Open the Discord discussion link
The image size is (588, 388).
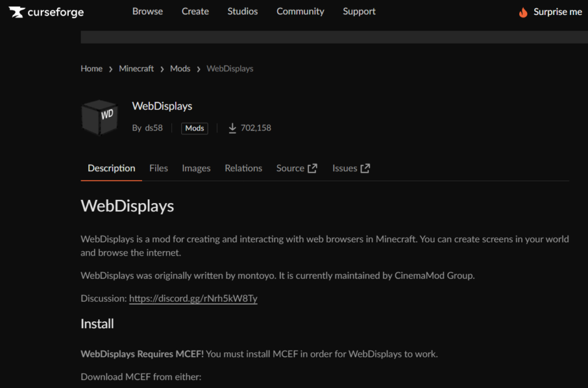(193, 298)
